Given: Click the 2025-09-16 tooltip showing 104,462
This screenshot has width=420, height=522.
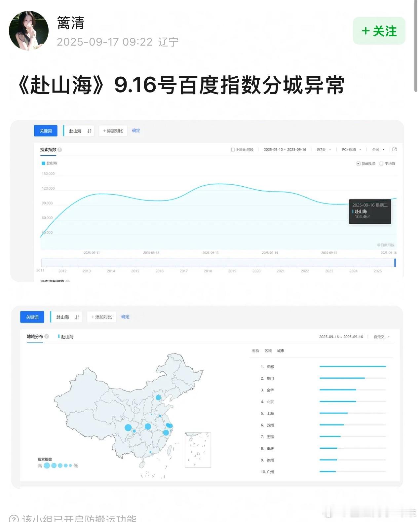Looking at the screenshot, I should point(370,211).
